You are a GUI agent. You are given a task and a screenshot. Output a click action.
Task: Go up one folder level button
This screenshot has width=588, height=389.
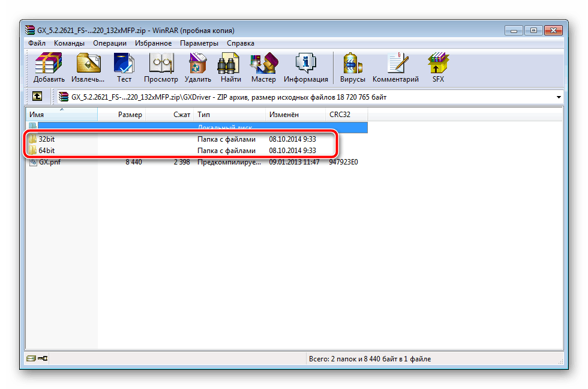click(x=37, y=96)
